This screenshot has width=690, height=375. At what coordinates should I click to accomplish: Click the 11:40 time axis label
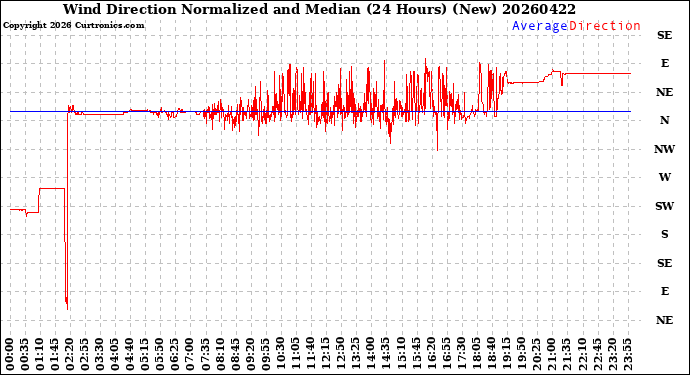[x=311, y=354]
